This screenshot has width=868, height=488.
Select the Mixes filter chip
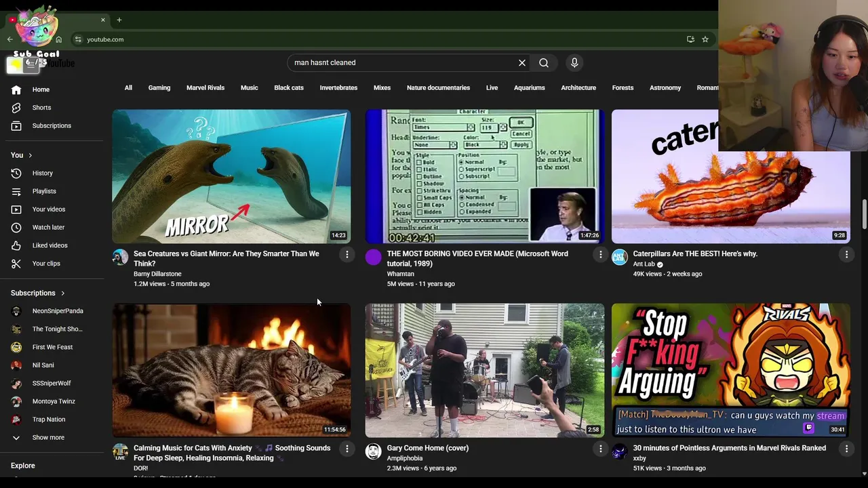pos(382,87)
